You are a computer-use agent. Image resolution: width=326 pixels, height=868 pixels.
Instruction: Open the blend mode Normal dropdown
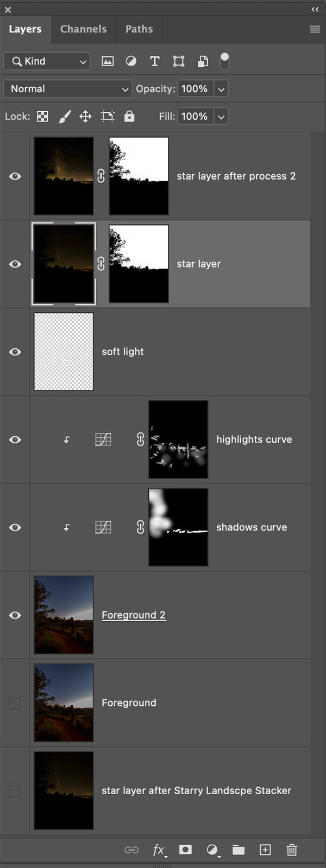coord(67,89)
